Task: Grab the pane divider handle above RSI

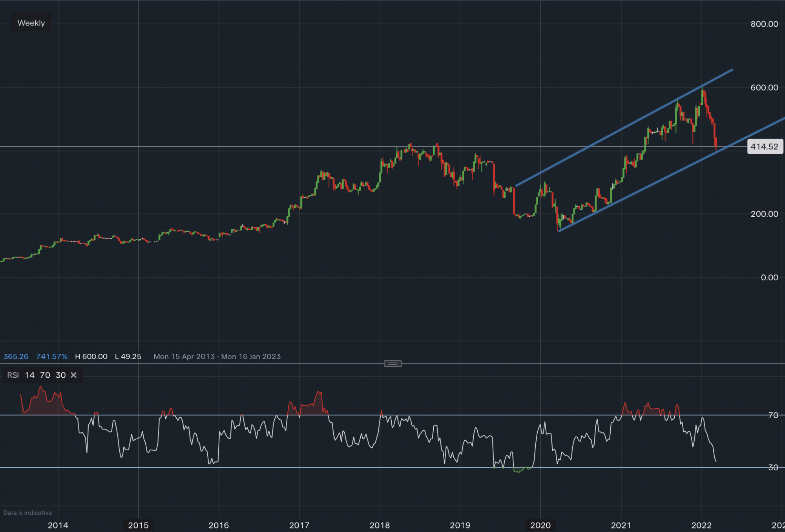Action: (x=392, y=364)
